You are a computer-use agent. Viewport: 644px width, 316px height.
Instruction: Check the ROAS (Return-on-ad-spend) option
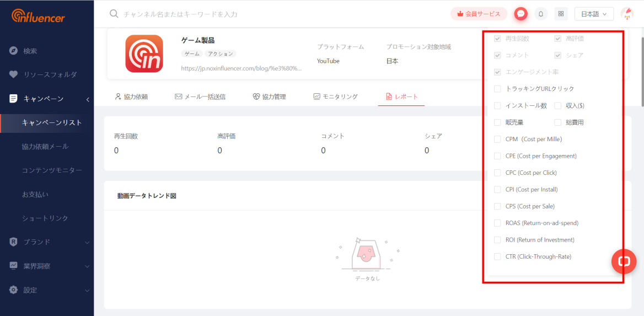(x=497, y=223)
